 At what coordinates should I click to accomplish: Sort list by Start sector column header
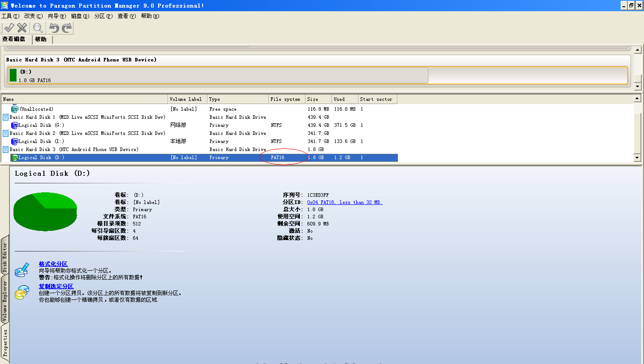[x=378, y=99]
